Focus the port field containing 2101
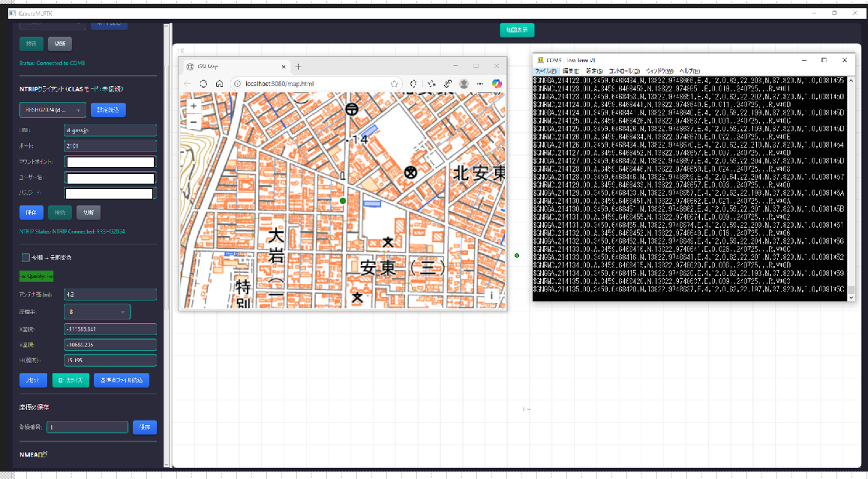Image resolution: width=868 pixels, height=479 pixels. coord(110,146)
